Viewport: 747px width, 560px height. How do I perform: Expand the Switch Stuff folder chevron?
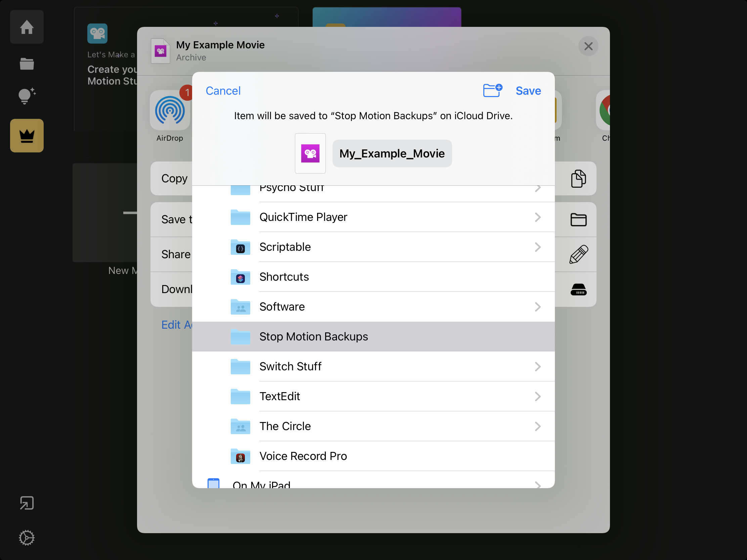coord(538,367)
